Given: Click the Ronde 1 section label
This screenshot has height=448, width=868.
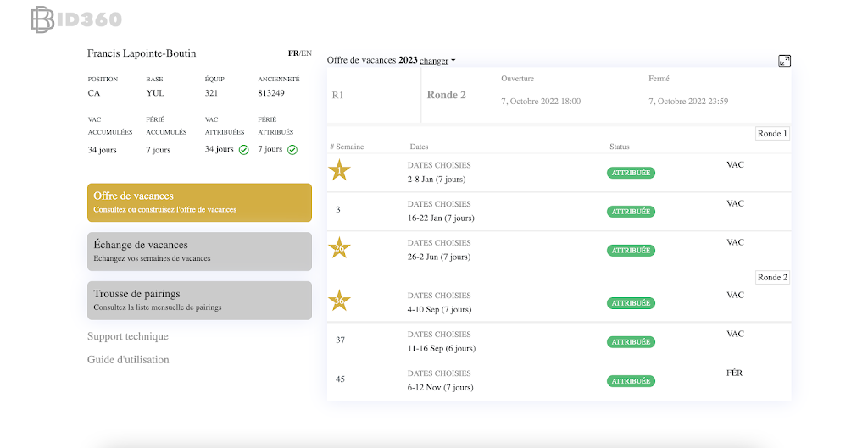Looking at the screenshot, I should click(772, 133).
